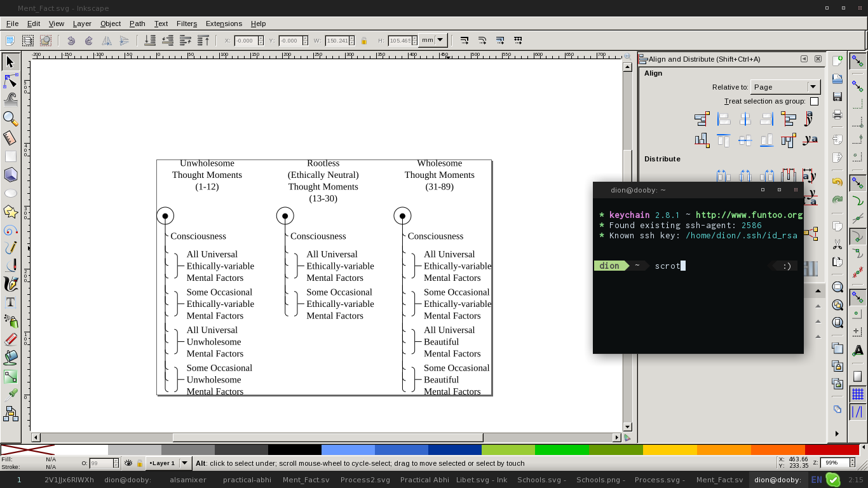Select the 3D Box tool

[x=10, y=174]
